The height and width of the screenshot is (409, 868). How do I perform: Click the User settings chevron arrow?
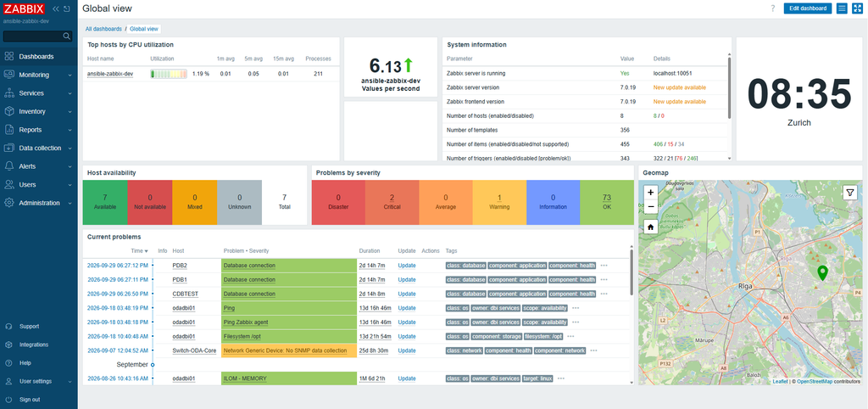70,382
